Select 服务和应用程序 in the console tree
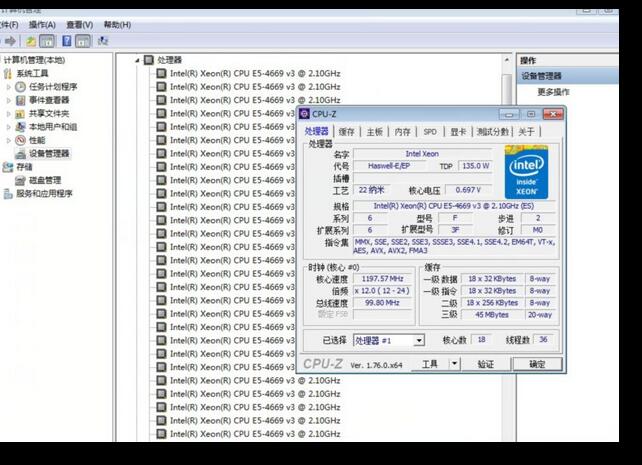642x465 pixels. (x=44, y=194)
